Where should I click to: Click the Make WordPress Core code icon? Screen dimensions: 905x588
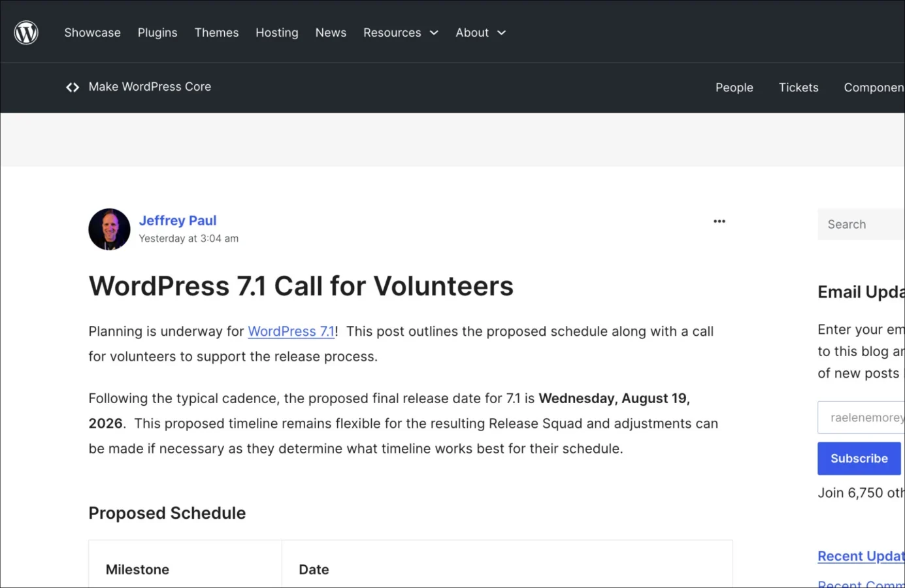pyautogui.click(x=73, y=87)
